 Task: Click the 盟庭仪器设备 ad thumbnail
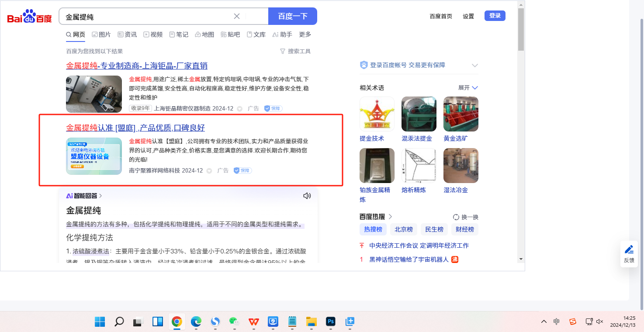94,156
